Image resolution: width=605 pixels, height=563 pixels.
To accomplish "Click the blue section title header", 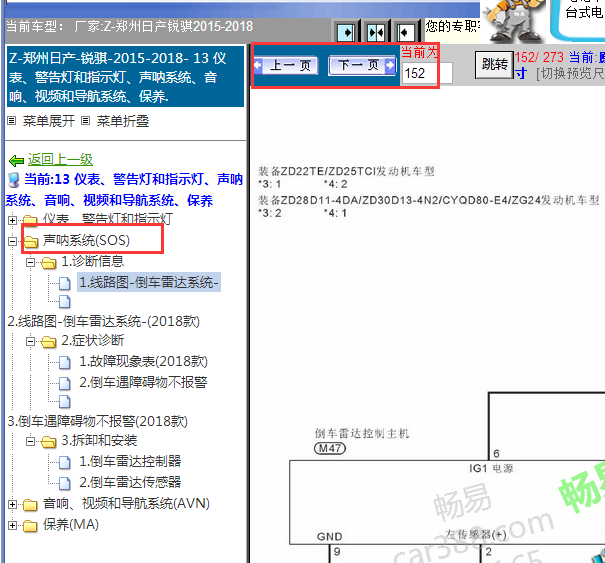I will tap(125, 76).
